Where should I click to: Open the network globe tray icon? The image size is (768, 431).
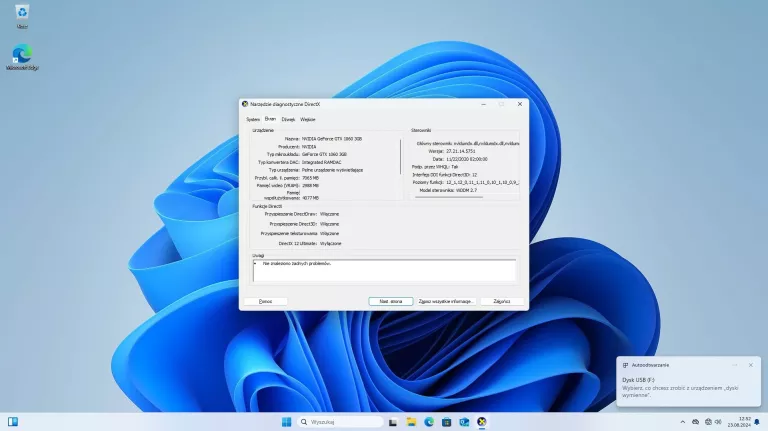tap(708, 422)
